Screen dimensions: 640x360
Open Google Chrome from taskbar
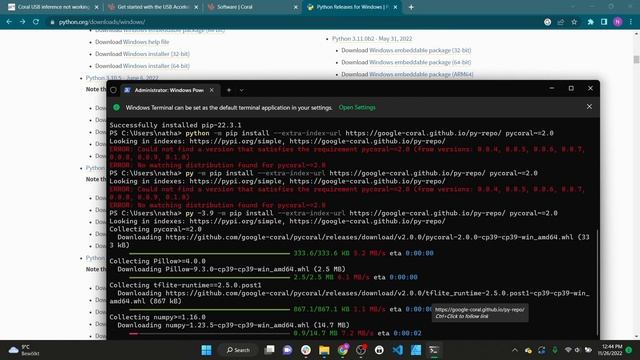[x=342, y=350]
